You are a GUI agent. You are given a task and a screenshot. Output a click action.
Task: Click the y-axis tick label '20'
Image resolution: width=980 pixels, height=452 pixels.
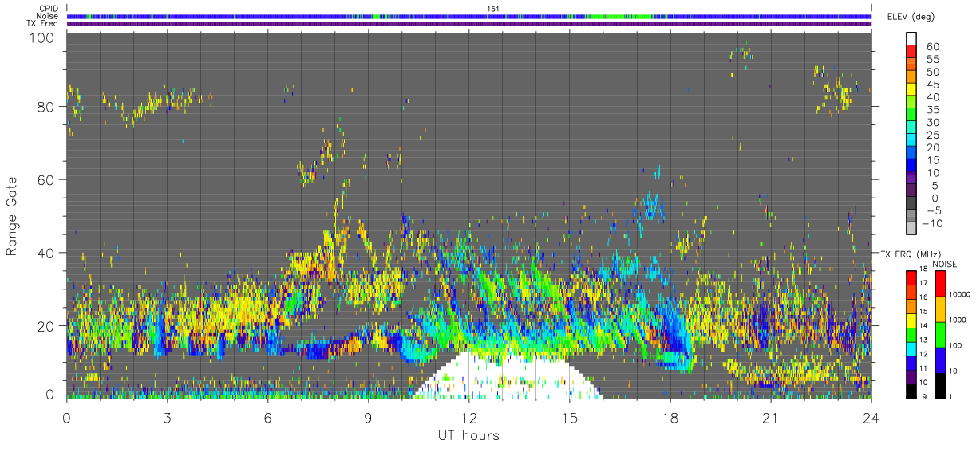coord(47,325)
